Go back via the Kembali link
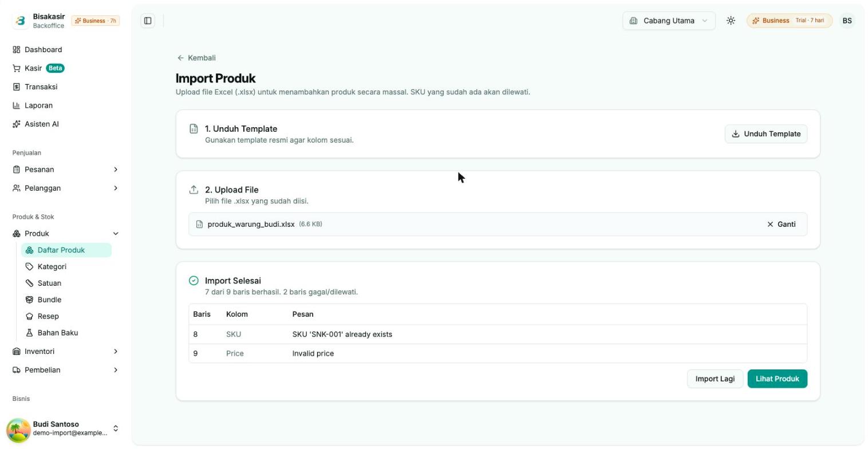 point(196,58)
